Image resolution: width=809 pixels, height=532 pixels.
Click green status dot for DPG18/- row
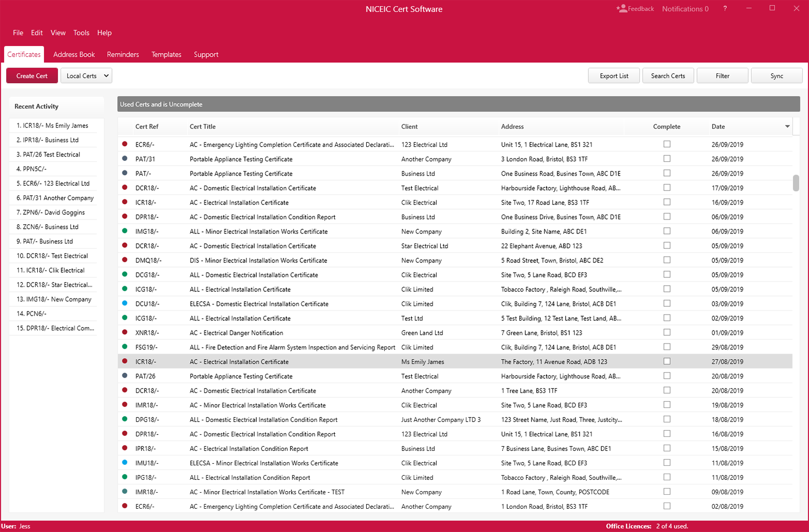click(125, 419)
